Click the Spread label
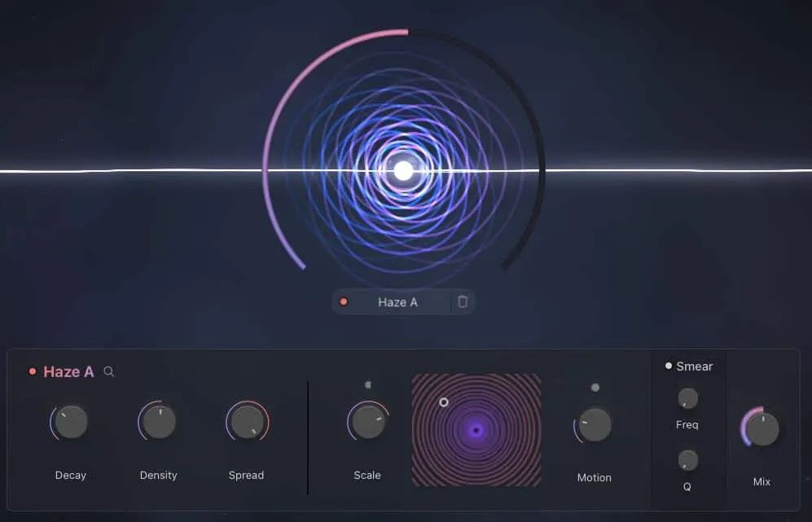Image resolution: width=812 pixels, height=522 pixels. click(247, 476)
